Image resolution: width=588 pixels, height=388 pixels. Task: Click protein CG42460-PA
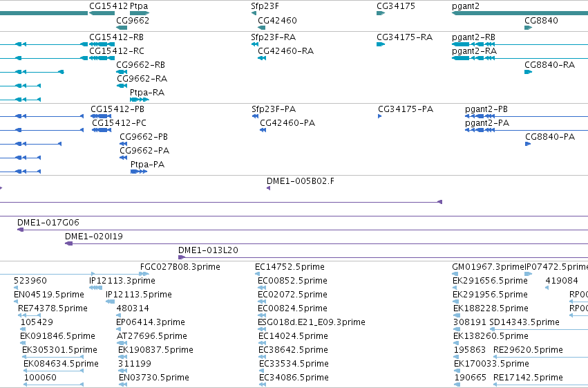click(287, 123)
